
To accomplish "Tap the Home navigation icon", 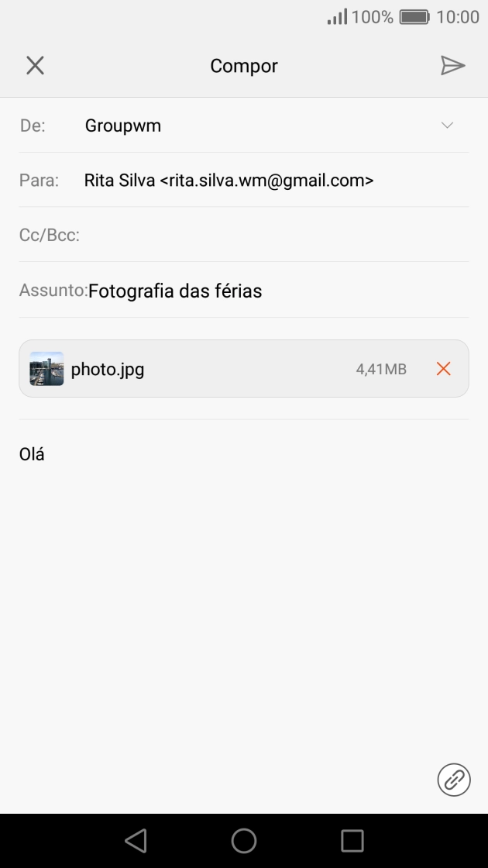I will tap(244, 839).
